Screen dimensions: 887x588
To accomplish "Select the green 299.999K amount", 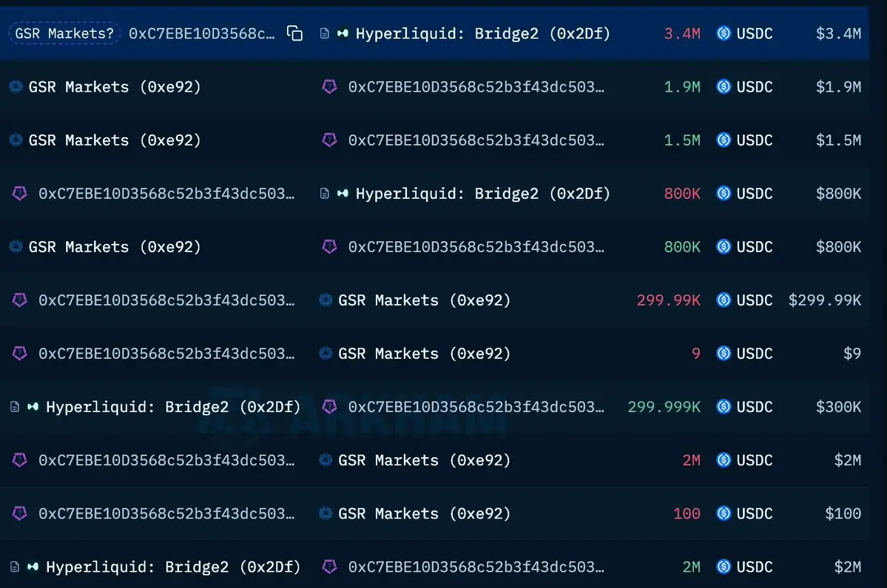I will [x=664, y=407].
